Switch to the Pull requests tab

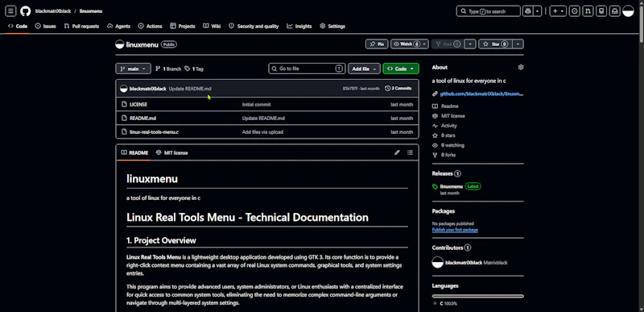point(81,26)
